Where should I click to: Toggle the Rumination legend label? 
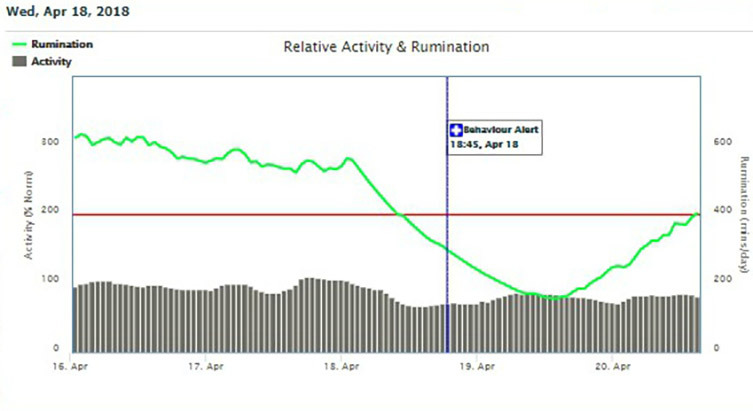[x=62, y=45]
